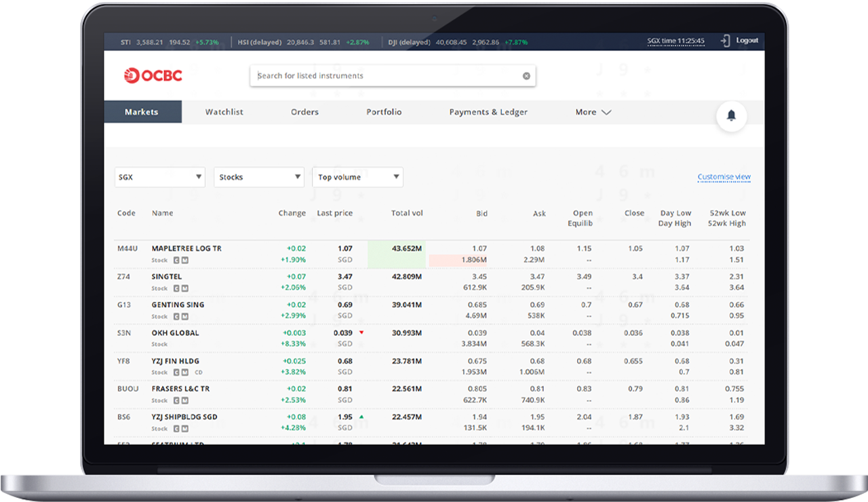Select FRASERS L&C TR row name
Screen dimensions: 868x502
(x=180, y=389)
